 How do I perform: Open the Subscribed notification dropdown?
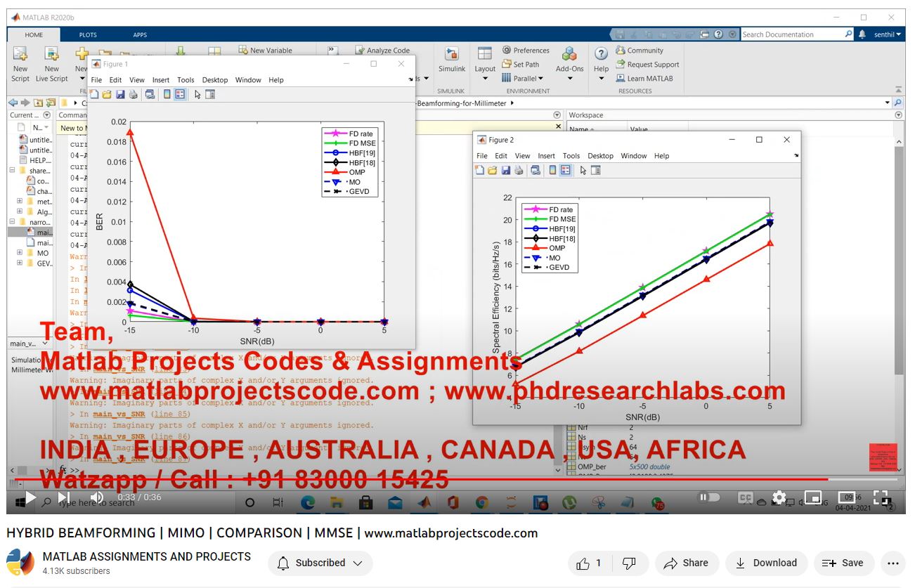[320, 563]
